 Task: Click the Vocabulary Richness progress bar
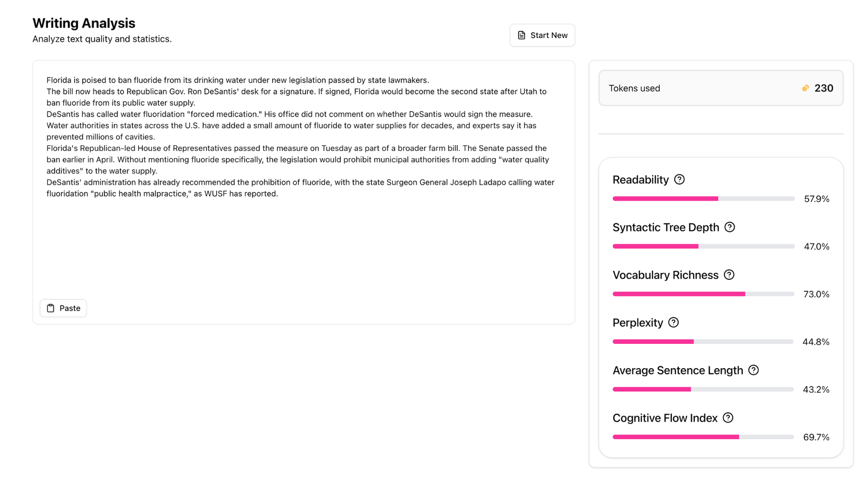[x=703, y=294]
